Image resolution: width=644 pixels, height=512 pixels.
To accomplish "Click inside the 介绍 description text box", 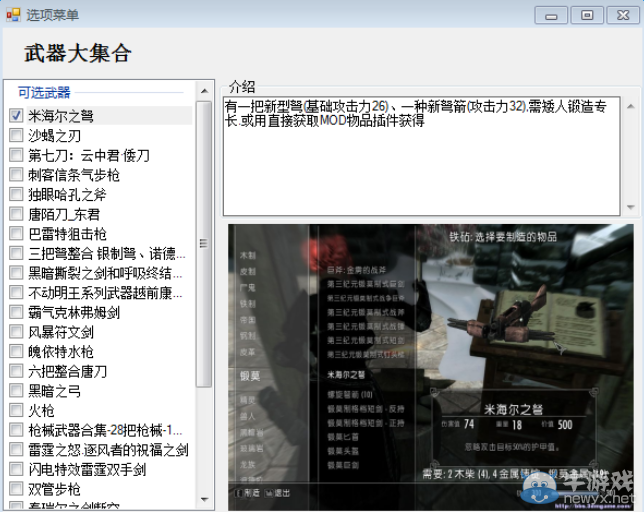I will point(422,156).
